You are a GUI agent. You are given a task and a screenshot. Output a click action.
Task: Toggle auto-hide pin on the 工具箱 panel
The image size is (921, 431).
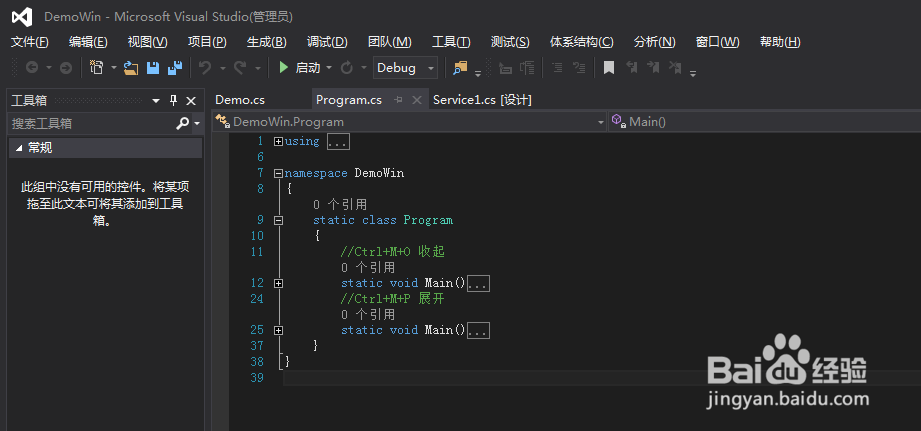click(x=174, y=100)
